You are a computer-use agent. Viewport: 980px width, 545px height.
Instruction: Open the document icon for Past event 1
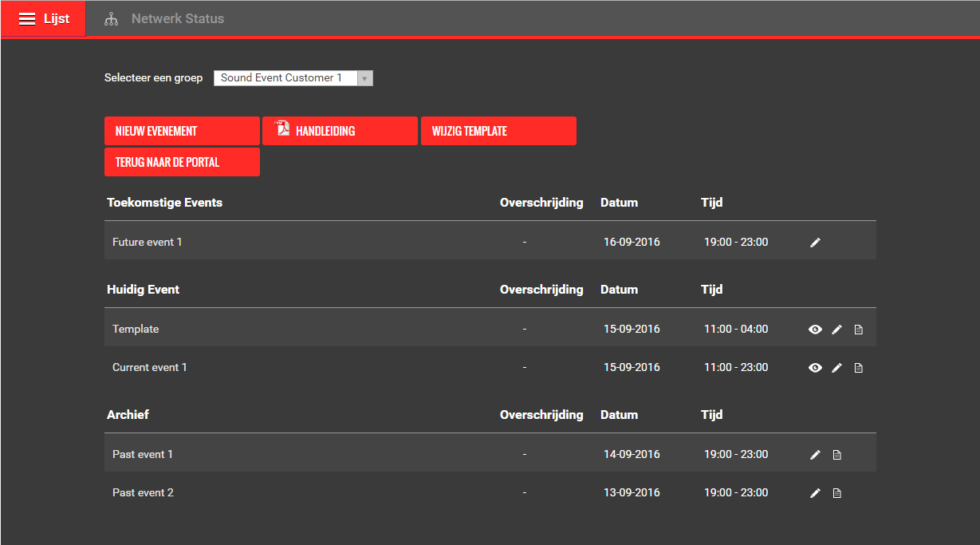tap(837, 455)
